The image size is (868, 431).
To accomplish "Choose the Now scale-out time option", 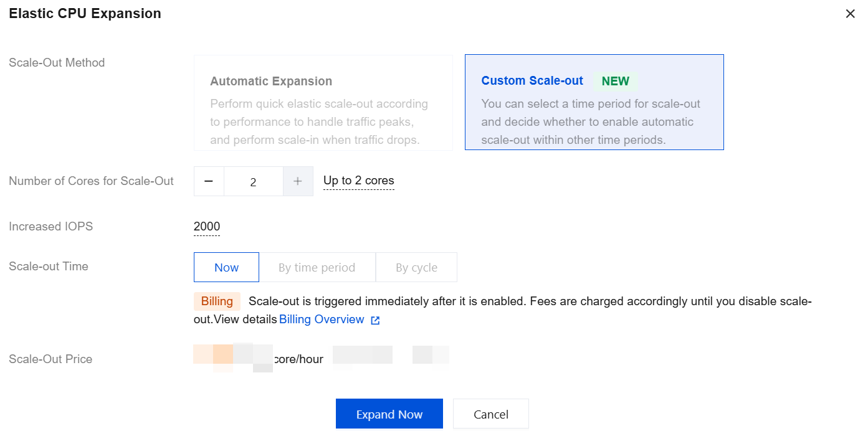I will [x=226, y=267].
